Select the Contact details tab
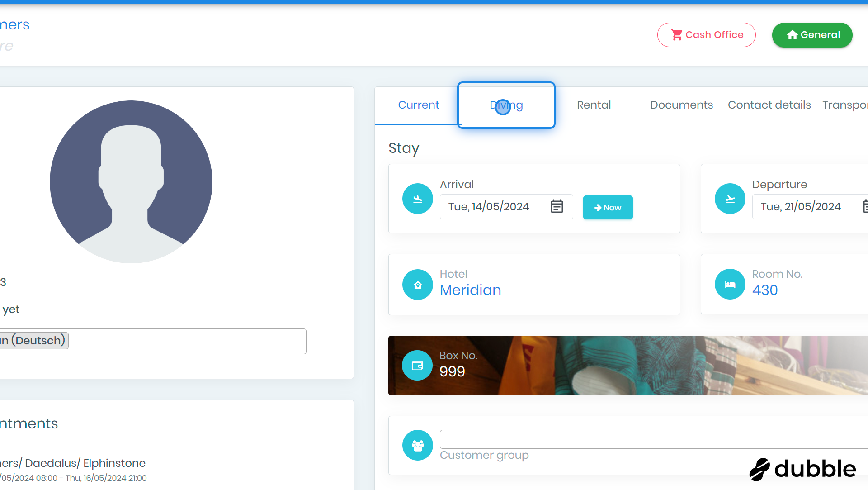Screen dimensions: 868x490 (769, 105)
